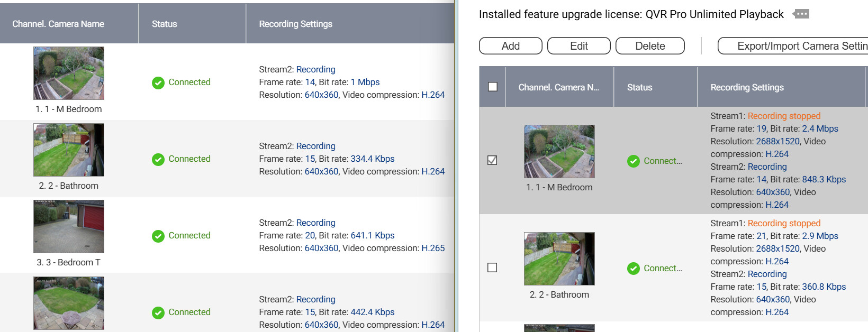Click the green status icon for Bathroom in right panel

pyautogui.click(x=633, y=269)
